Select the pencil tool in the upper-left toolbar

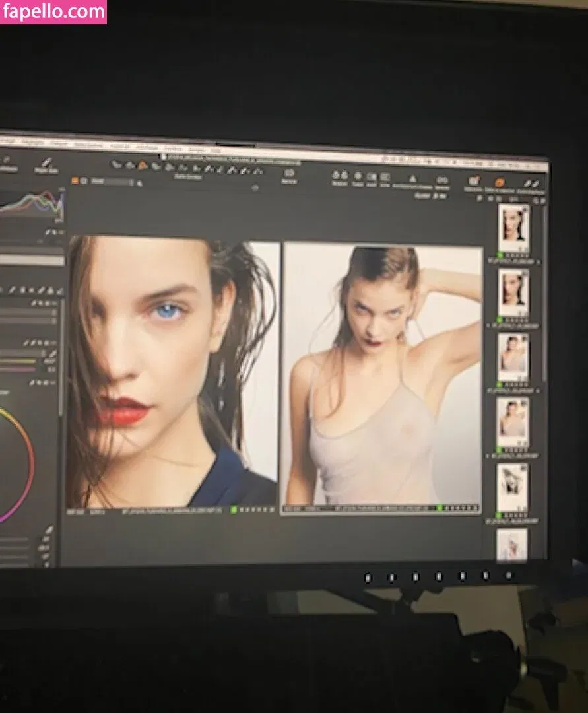46,162
